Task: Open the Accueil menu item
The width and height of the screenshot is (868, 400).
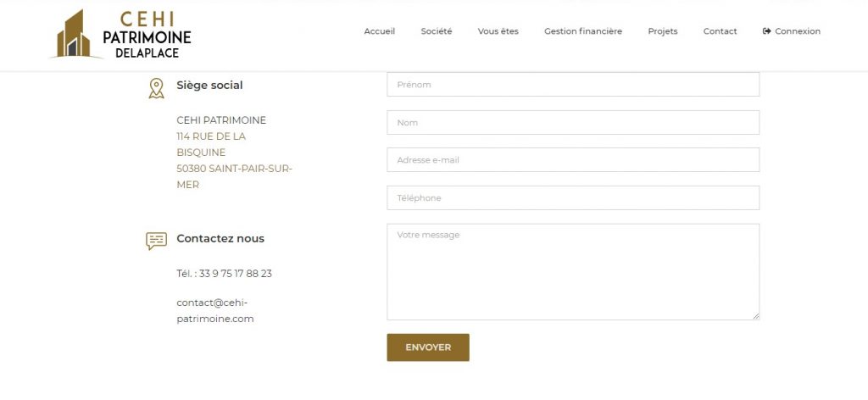Action: tap(379, 31)
